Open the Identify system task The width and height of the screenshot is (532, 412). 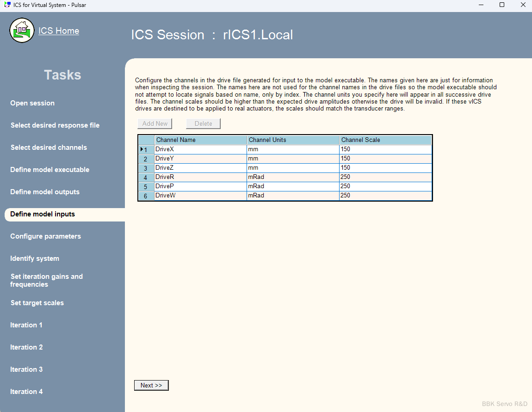click(35, 258)
